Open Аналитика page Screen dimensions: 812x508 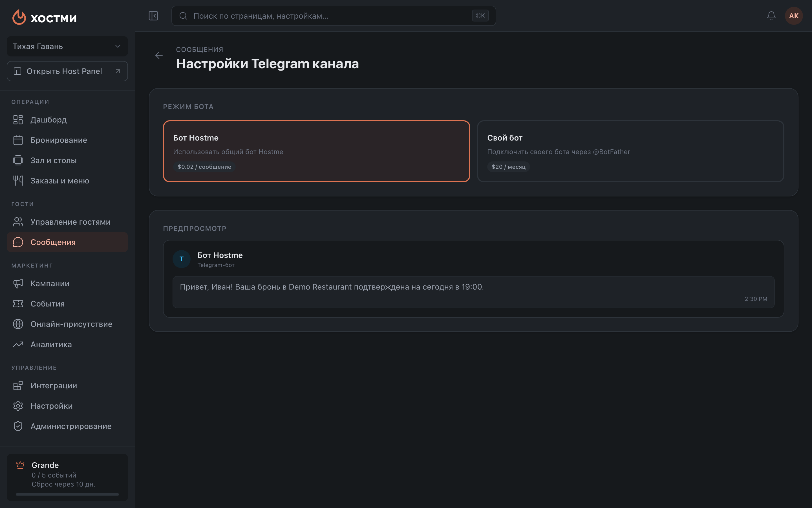point(67,344)
